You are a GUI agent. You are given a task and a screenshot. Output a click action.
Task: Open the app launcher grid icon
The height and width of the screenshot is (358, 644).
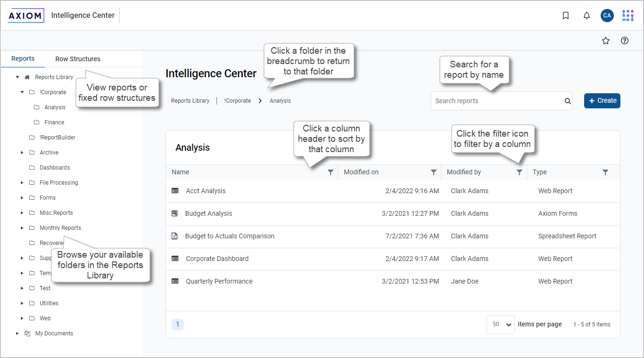click(x=627, y=16)
